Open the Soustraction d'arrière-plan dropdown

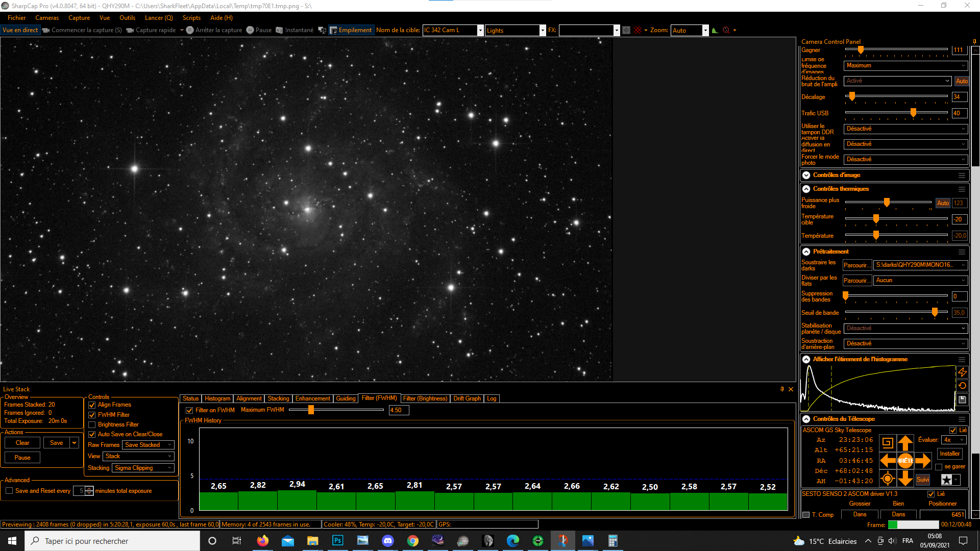(x=905, y=343)
